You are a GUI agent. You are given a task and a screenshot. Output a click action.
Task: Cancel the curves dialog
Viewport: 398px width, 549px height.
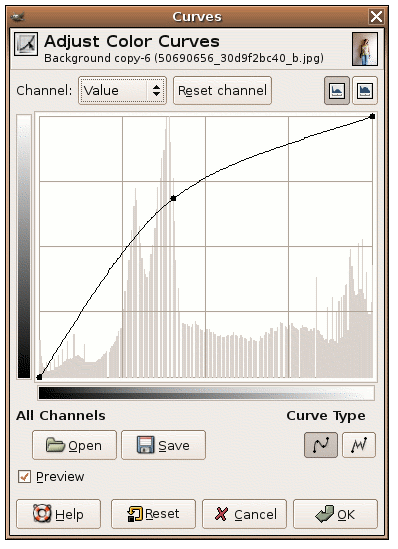[244, 514]
